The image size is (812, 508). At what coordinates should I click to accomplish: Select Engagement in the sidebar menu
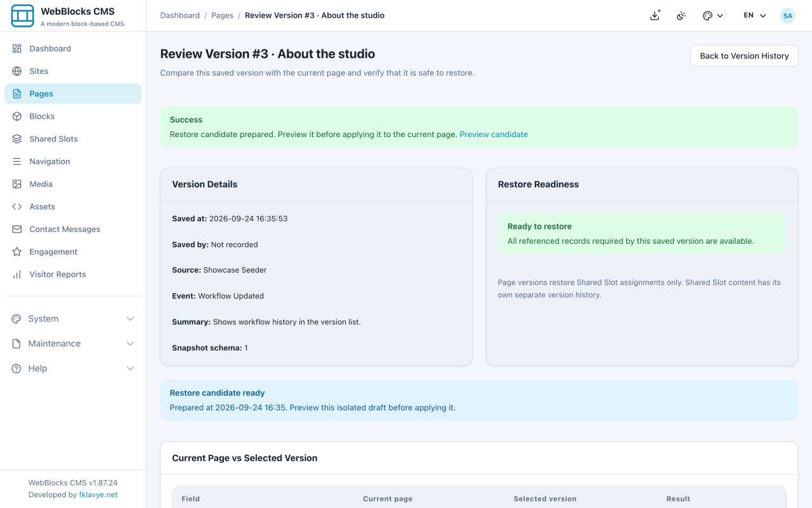coord(73,251)
